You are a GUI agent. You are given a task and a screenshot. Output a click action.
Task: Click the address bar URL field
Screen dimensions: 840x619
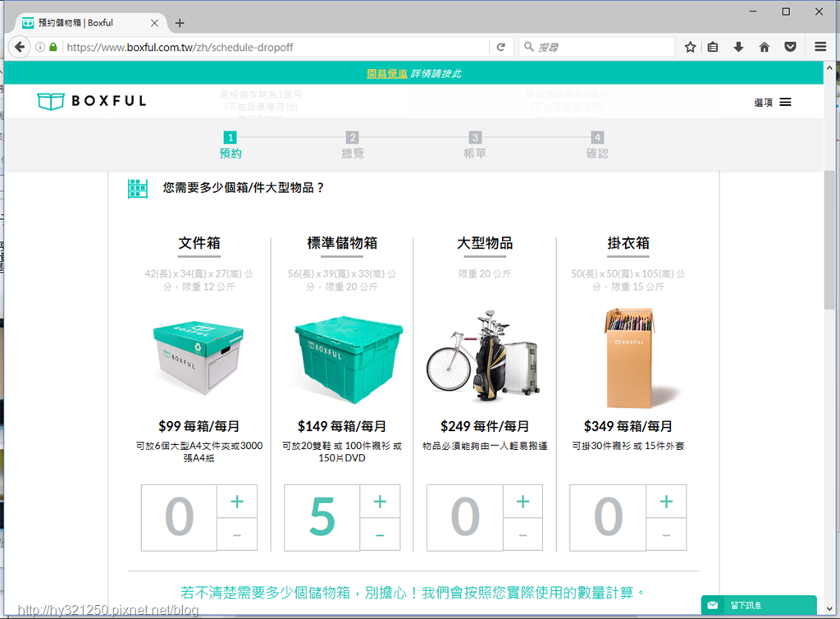point(276,47)
